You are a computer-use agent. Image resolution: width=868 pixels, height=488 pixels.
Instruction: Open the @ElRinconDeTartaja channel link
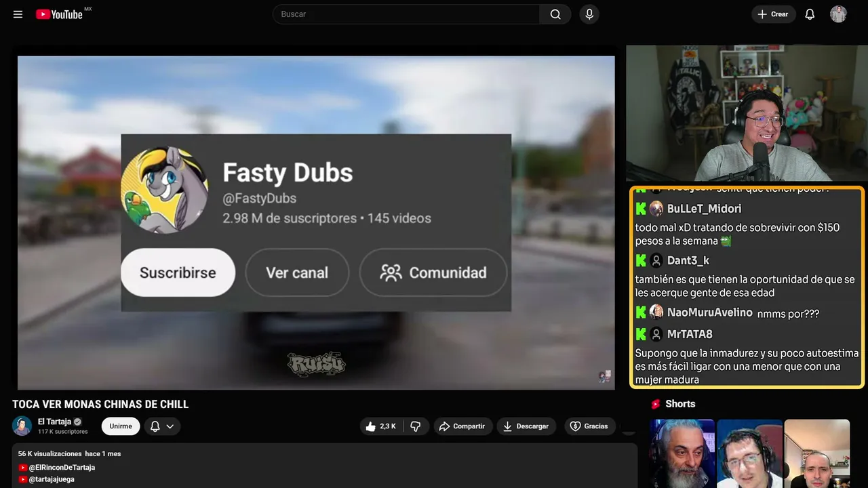tap(62, 468)
